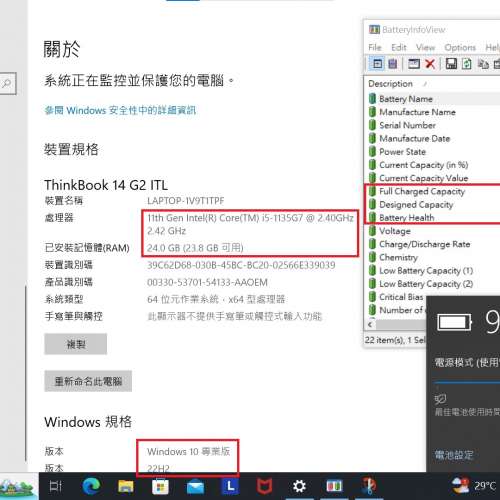Open the snipping tool taskbar icon
Screen dimensions: 500x500
(369, 486)
